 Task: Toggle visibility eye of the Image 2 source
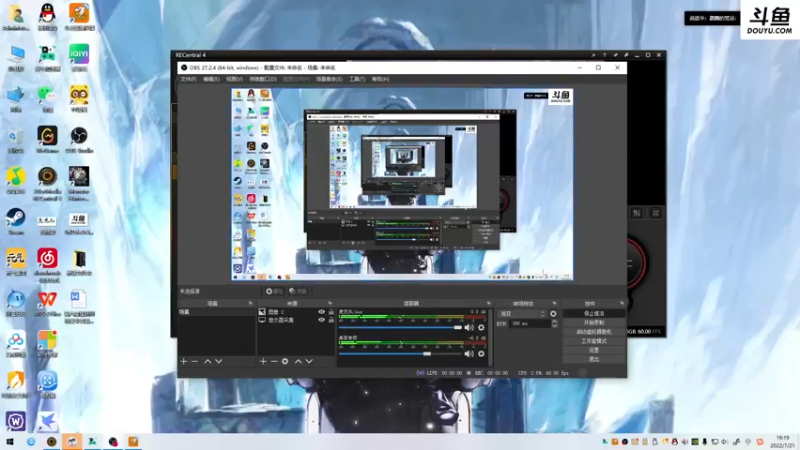click(321, 312)
